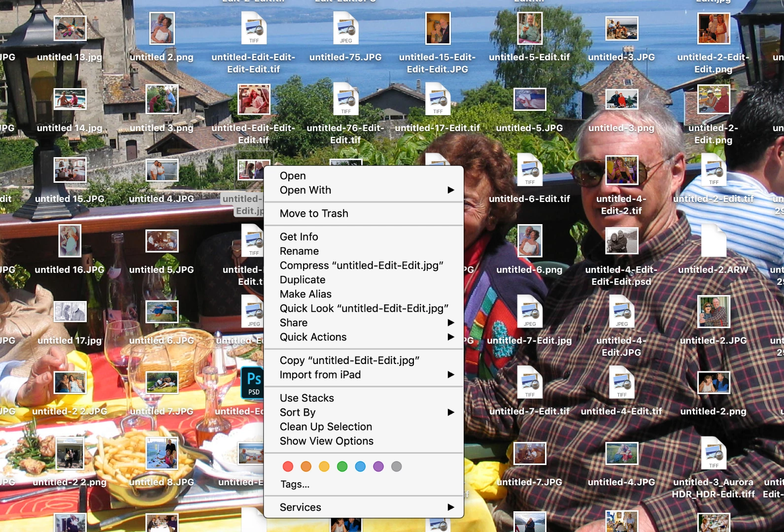Select the untitled 4.JPG file icon

[x=162, y=170]
